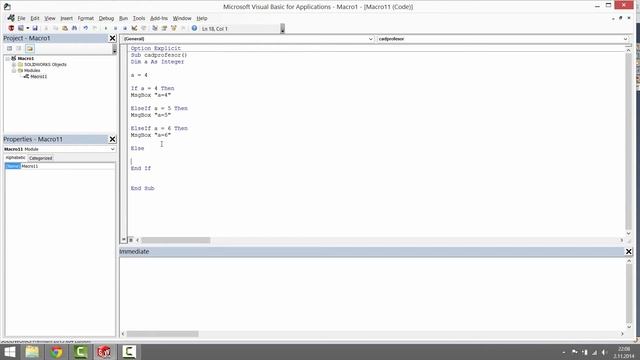
Task: Click the toolbar options overflow arrow
Action: pos(282,29)
